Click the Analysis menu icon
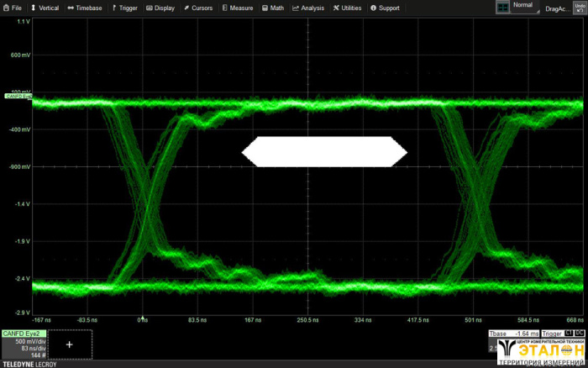The height and width of the screenshot is (368, 588). (x=296, y=8)
